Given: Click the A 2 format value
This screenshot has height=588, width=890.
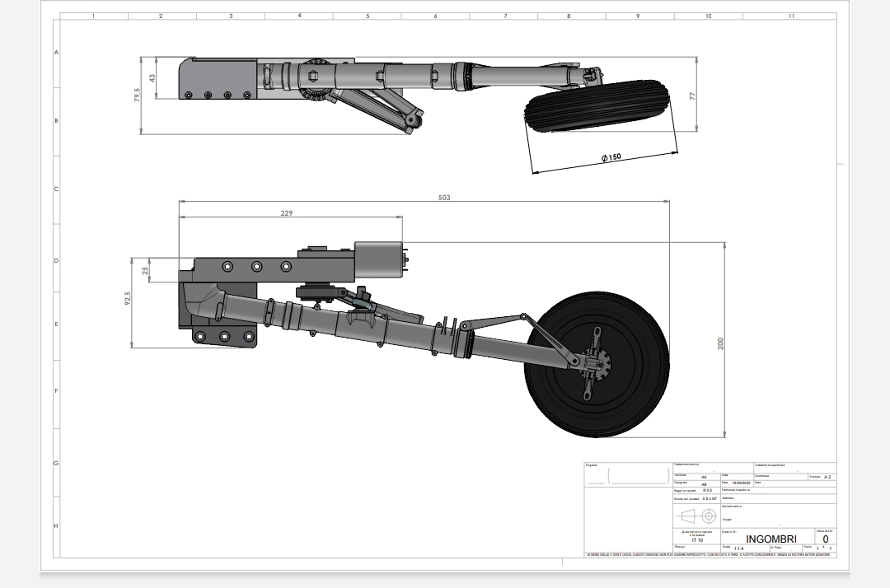Looking at the screenshot, I should coord(827,477).
